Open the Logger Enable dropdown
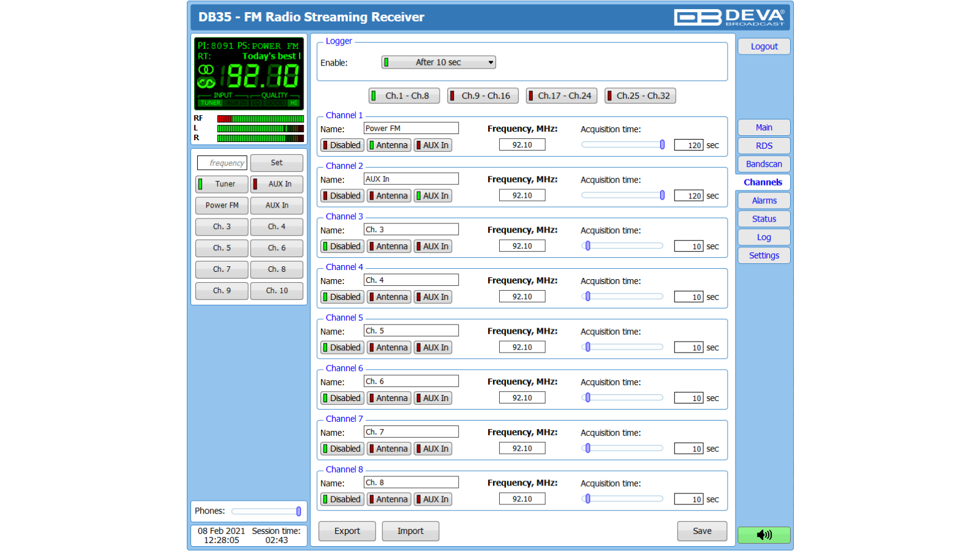Screen dimensions: 980x551 coord(439,62)
